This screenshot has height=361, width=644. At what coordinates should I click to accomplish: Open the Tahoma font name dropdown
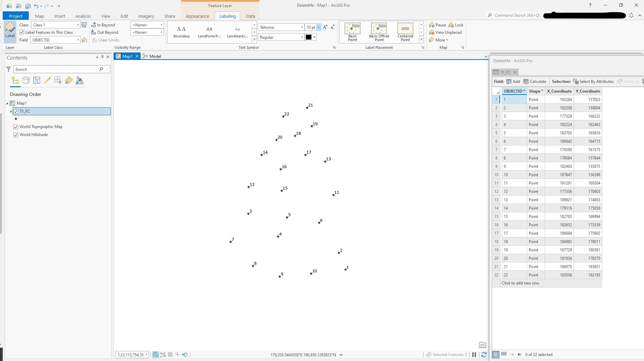click(x=302, y=27)
